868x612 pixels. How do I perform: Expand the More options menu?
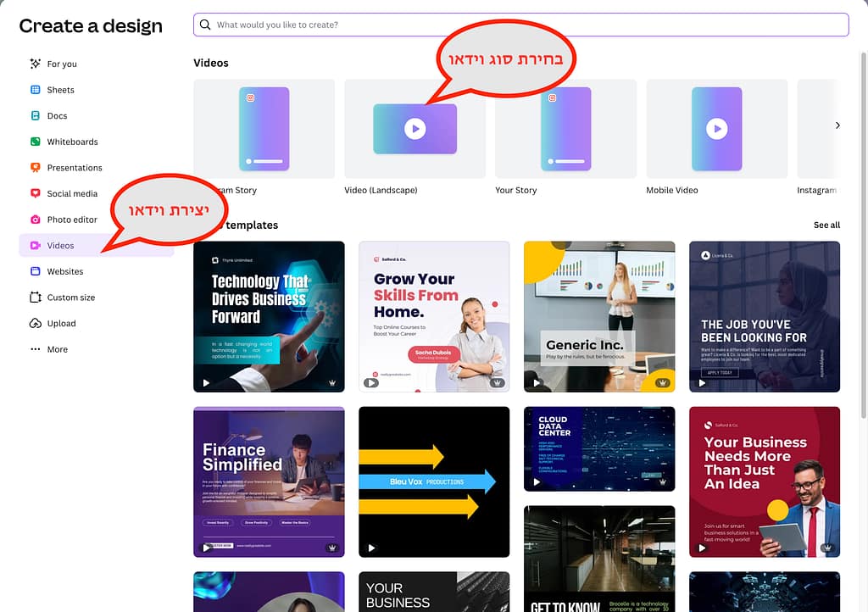(36, 349)
